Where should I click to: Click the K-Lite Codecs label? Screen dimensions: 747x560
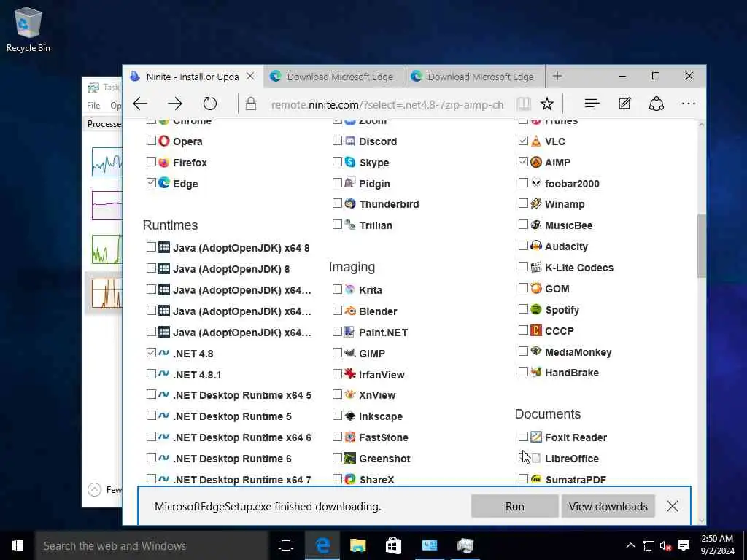click(x=578, y=268)
